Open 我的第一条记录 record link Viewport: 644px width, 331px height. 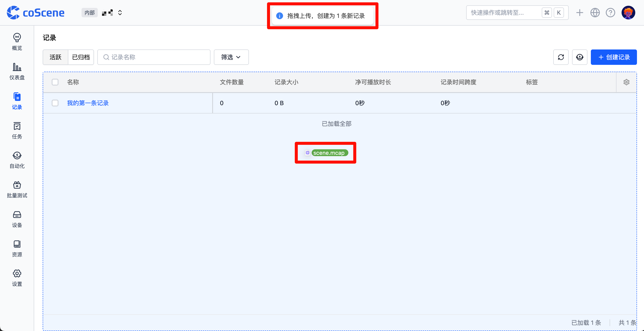(x=88, y=103)
